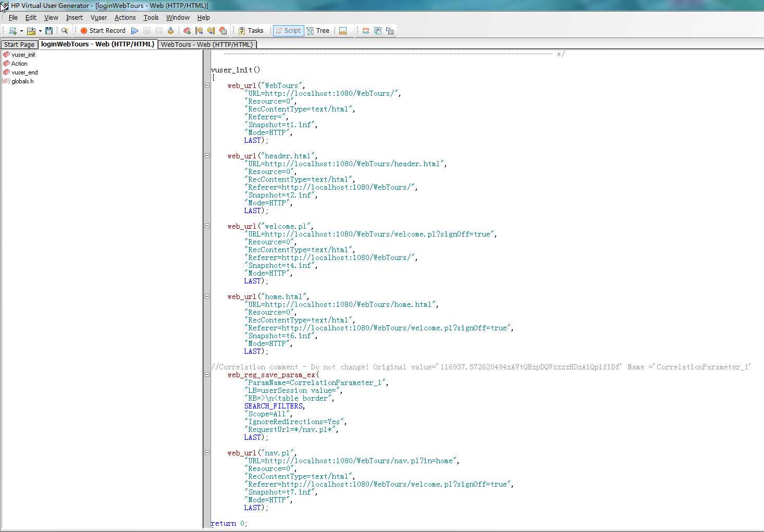This screenshot has width=764, height=532.
Task: Click the Find magnifier icon in the toolbar
Action: tap(65, 31)
